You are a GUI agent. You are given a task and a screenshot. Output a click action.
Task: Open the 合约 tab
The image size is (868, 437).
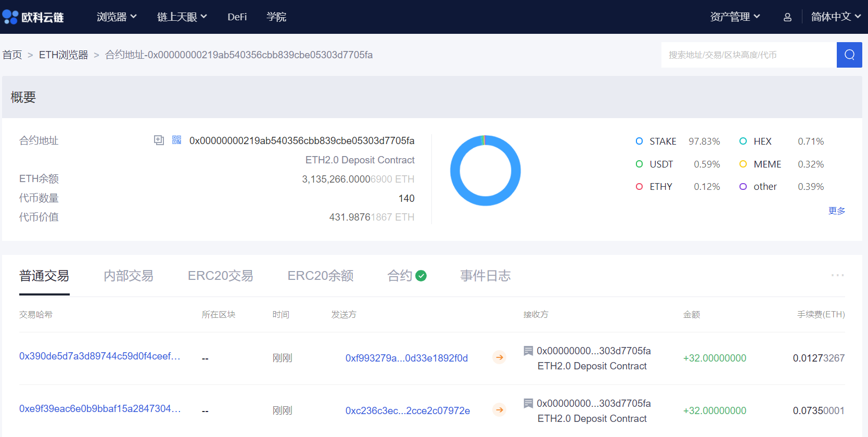400,276
